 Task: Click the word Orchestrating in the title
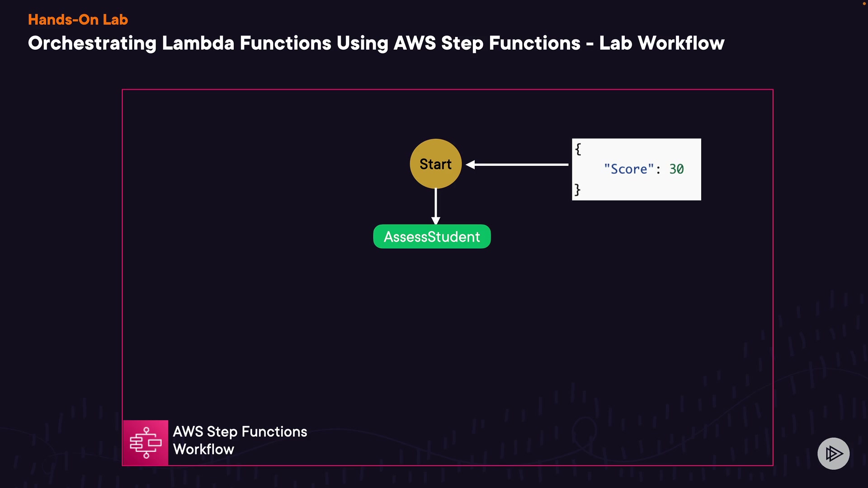tap(92, 43)
